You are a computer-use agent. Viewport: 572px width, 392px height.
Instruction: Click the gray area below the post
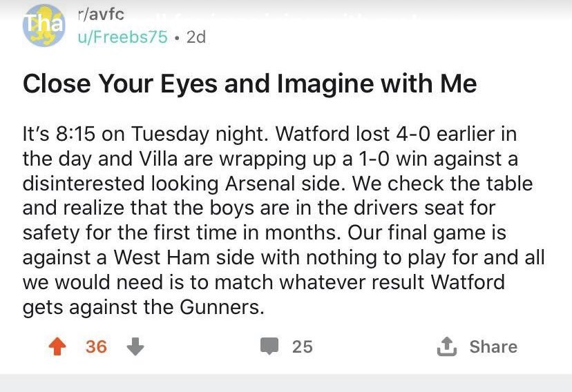coord(286,383)
